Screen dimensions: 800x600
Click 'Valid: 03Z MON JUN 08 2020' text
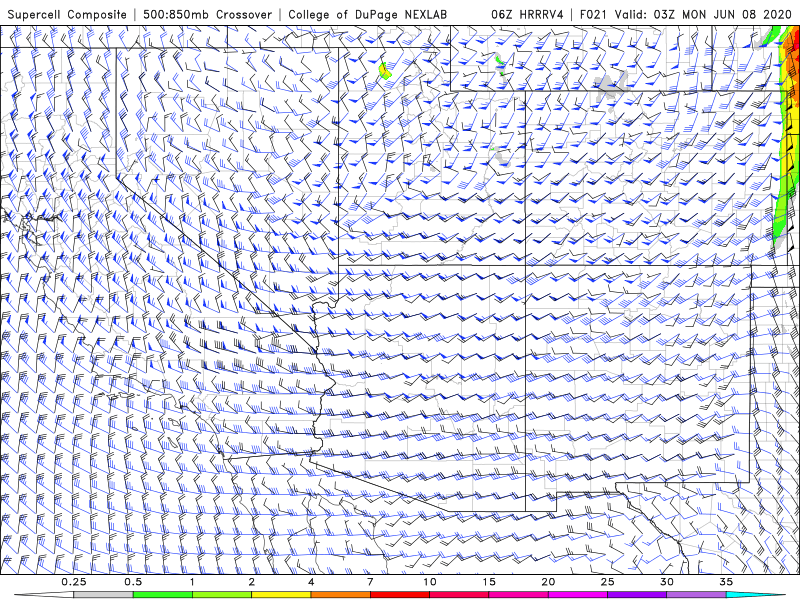coord(703,14)
